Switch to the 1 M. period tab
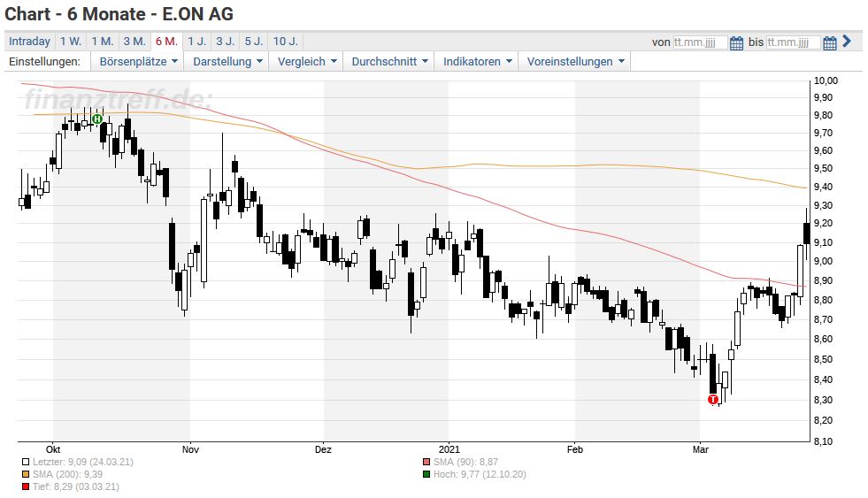The height and width of the screenshot is (498, 868). (103, 42)
